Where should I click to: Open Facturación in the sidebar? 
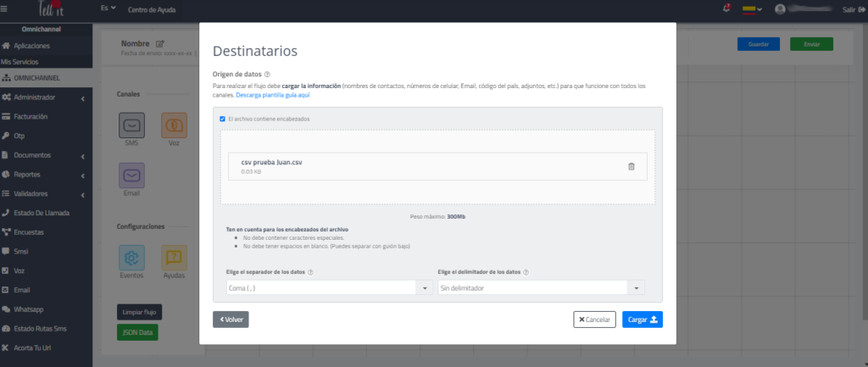[x=31, y=116]
